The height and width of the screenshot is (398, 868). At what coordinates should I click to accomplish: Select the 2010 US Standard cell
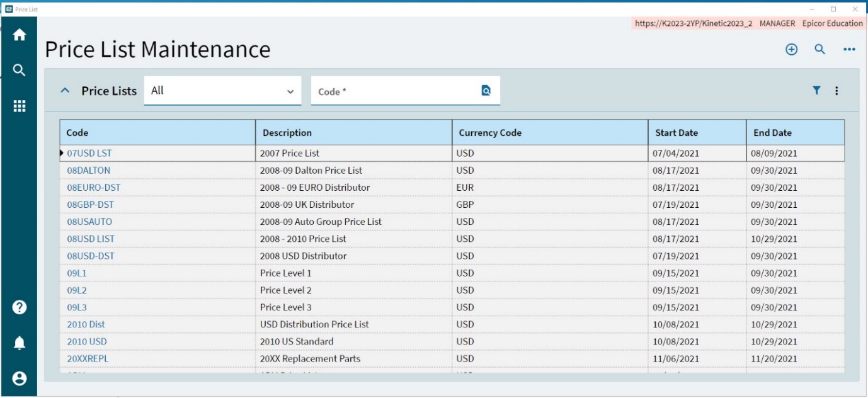[354, 341]
